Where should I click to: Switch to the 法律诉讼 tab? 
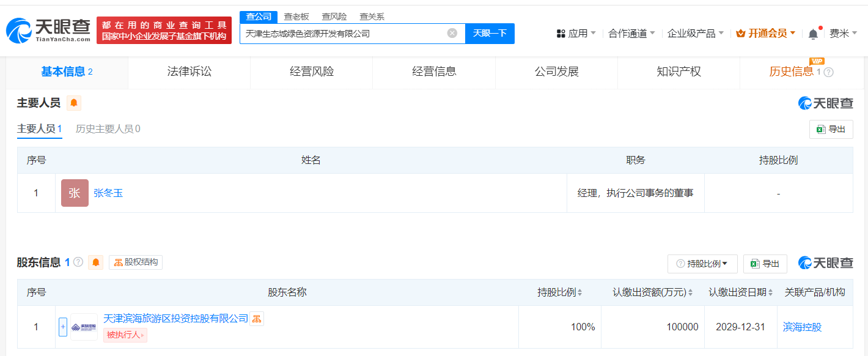coord(189,72)
